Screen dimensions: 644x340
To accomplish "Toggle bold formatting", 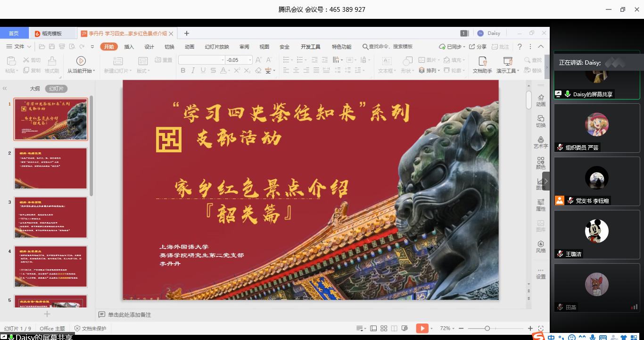I will pyautogui.click(x=183, y=71).
